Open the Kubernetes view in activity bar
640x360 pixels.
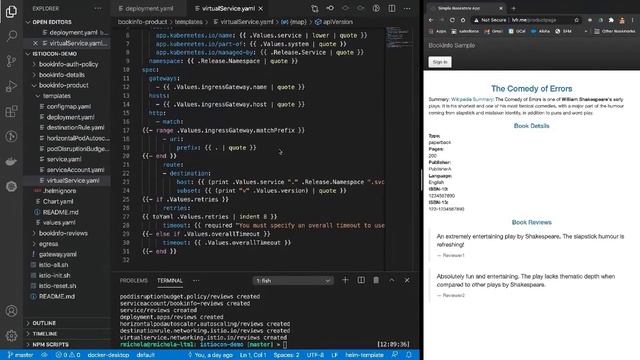click(11, 186)
